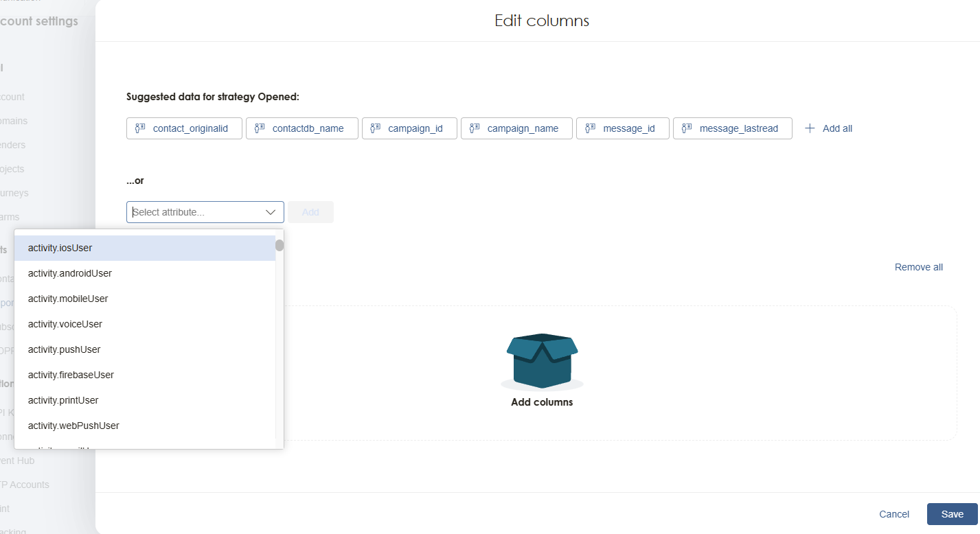Click the message_lastread chip icon
The image size is (980, 534).
pos(687,128)
